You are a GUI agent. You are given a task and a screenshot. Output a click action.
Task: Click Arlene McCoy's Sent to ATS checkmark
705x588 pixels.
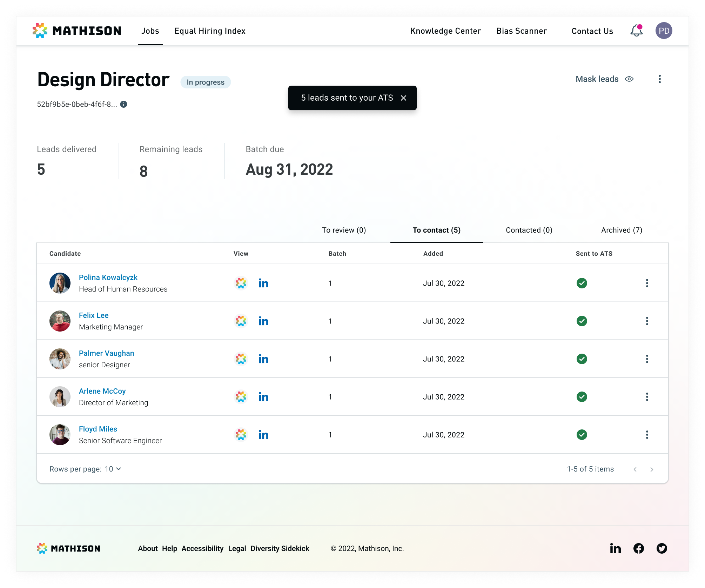point(582,397)
